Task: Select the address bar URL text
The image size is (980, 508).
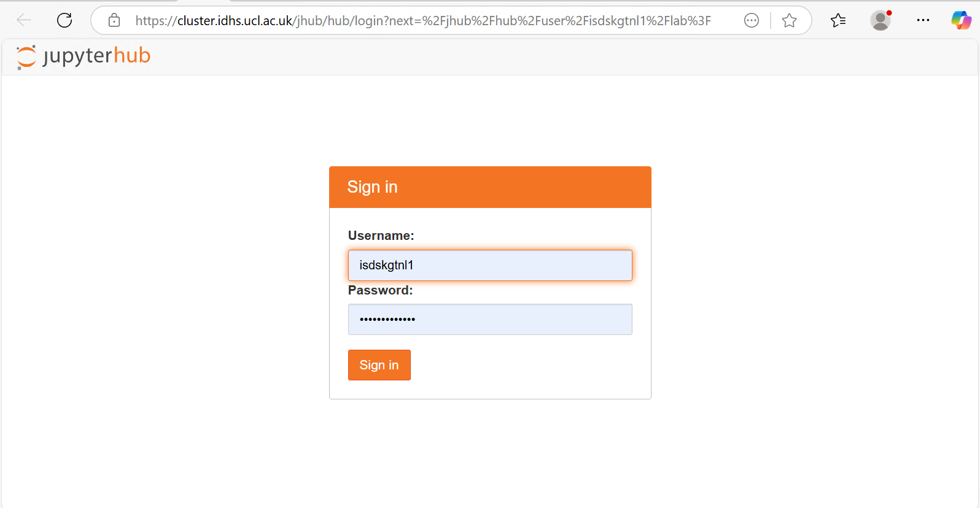Action: click(424, 20)
